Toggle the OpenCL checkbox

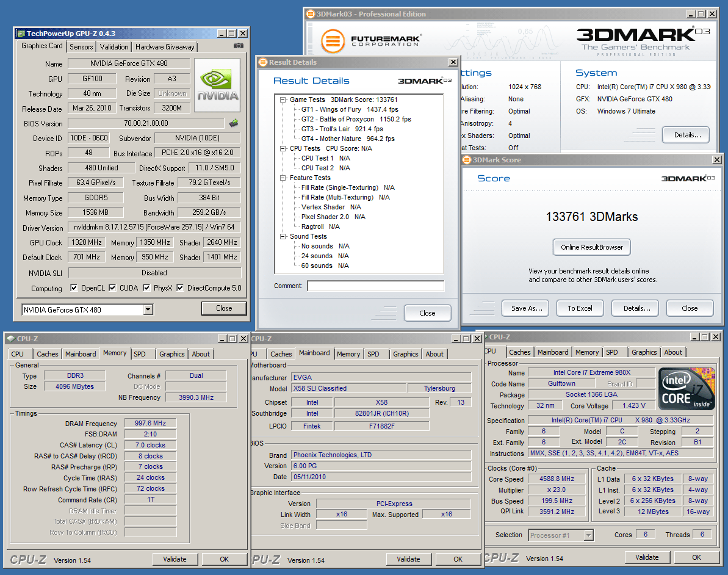click(74, 288)
